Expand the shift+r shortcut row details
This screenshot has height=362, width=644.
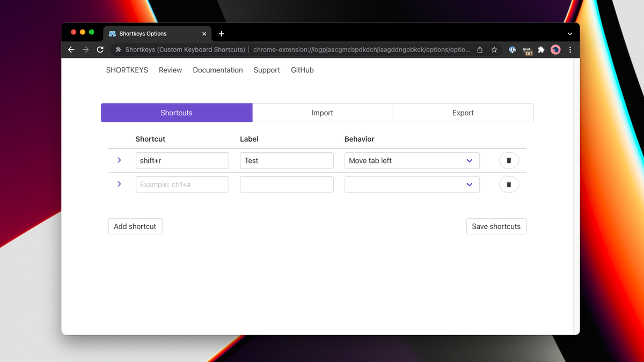(119, 160)
